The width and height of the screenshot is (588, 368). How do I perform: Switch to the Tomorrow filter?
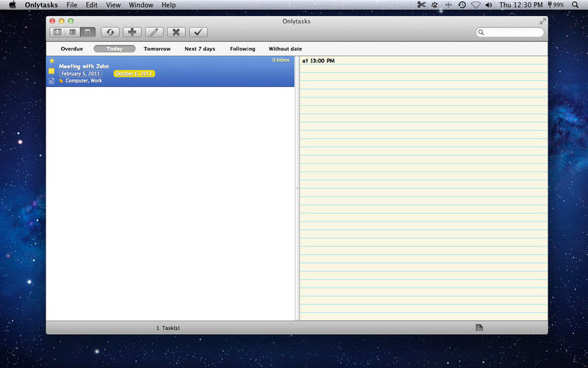[x=157, y=49]
